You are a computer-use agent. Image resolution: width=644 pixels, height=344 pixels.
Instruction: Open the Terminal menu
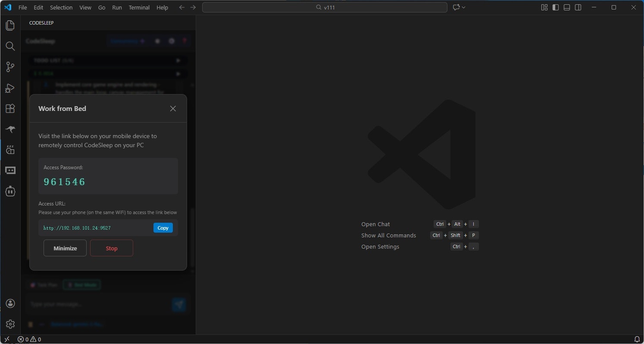click(139, 7)
